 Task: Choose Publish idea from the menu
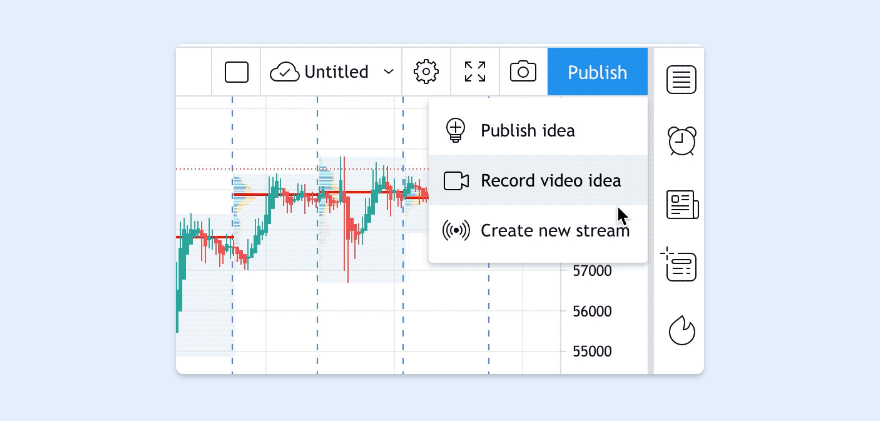tap(527, 130)
